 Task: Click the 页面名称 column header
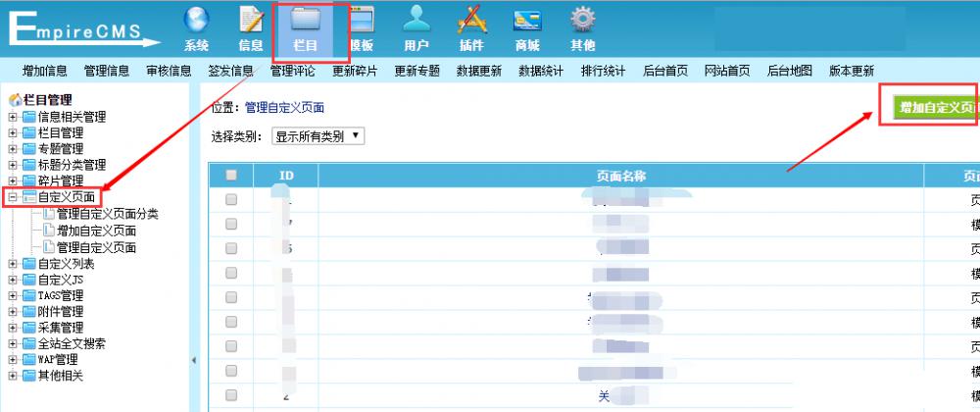tap(620, 176)
